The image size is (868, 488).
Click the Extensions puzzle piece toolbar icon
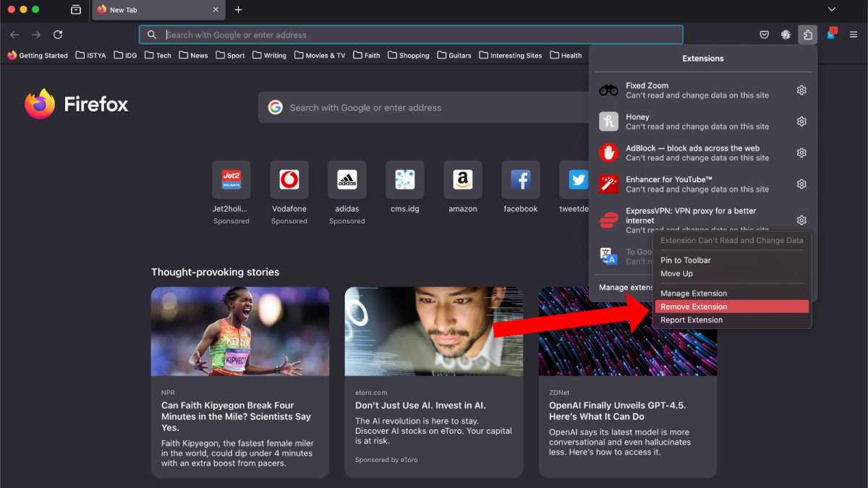point(808,34)
